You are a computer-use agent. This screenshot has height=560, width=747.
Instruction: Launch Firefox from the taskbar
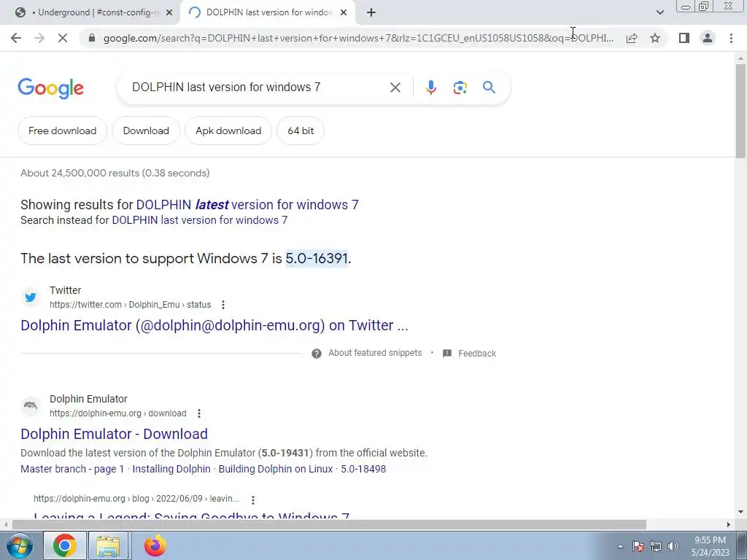155,545
